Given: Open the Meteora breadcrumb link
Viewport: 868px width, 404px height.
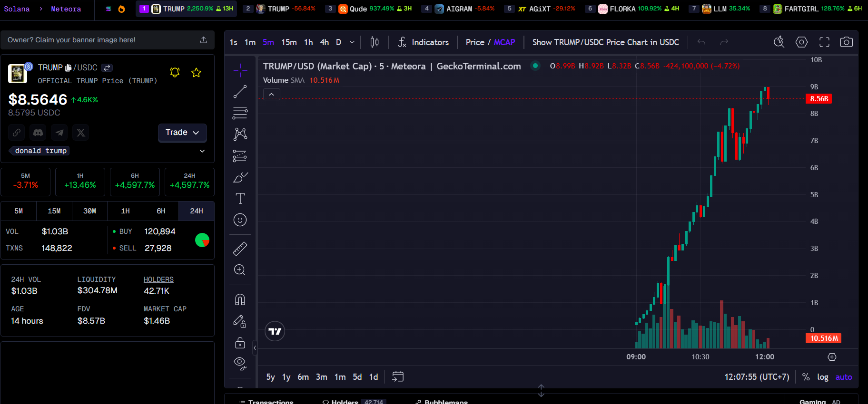Looking at the screenshot, I should pyautogui.click(x=66, y=9).
